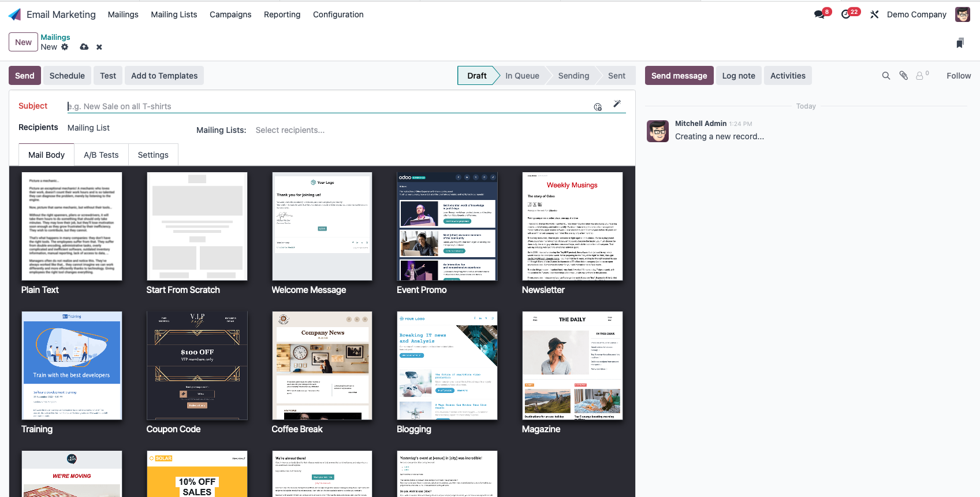The image size is (980, 497).
Task: Open the Reporting menu
Action: coord(282,14)
